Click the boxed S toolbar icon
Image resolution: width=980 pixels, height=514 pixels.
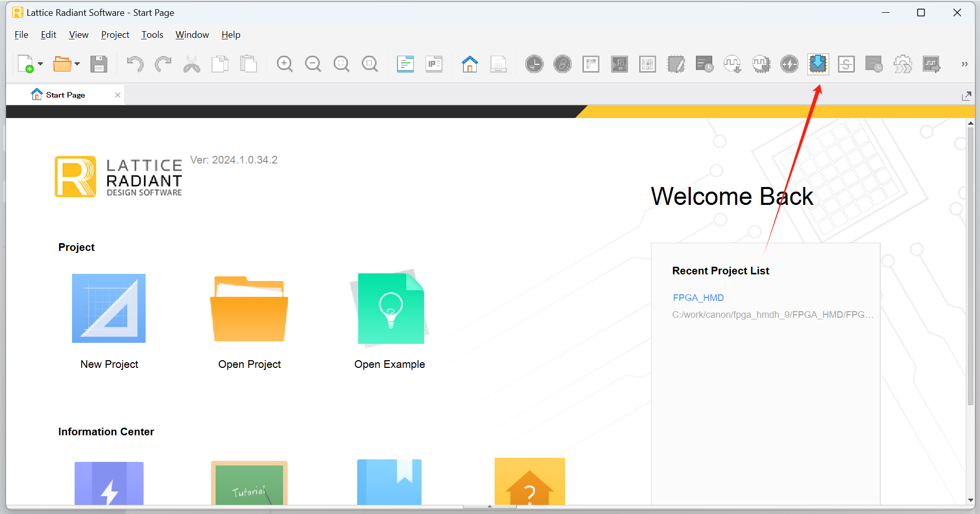coord(846,64)
